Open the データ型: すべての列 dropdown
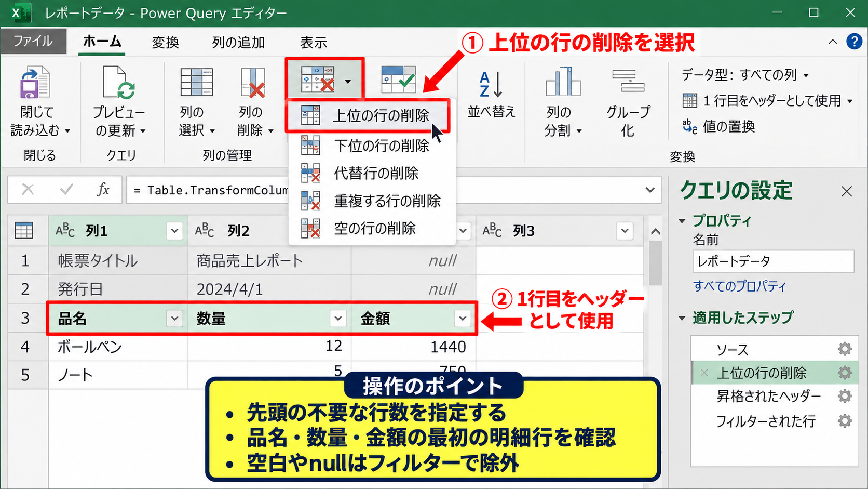 (x=745, y=75)
